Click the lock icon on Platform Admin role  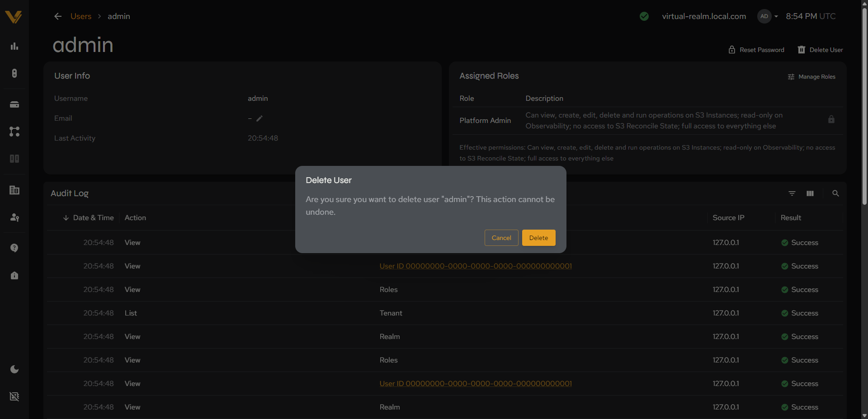[831, 119]
